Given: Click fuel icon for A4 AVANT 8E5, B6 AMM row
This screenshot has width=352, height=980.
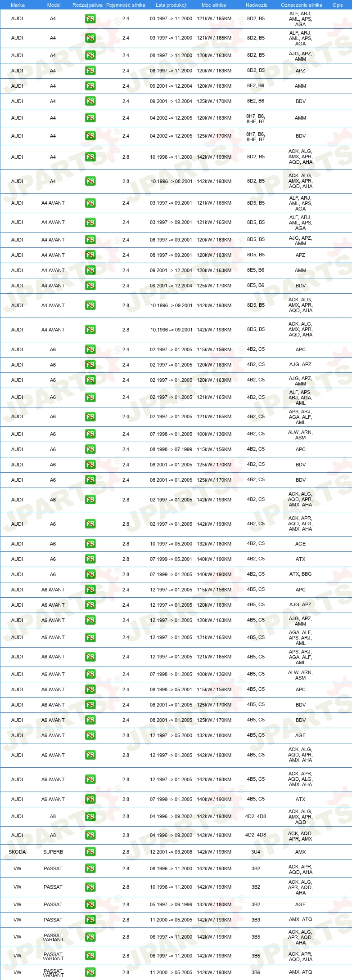Looking at the screenshot, I should (x=90, y=270).
